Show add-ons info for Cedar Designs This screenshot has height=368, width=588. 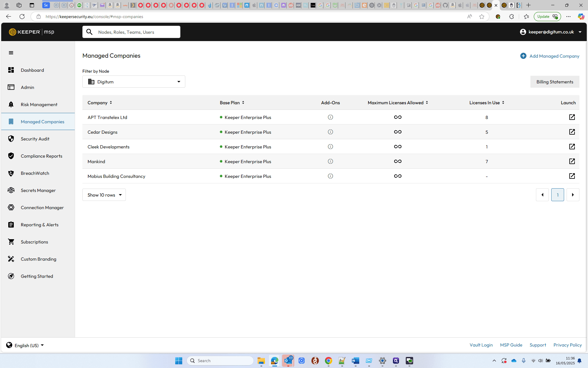coord(330,132)
